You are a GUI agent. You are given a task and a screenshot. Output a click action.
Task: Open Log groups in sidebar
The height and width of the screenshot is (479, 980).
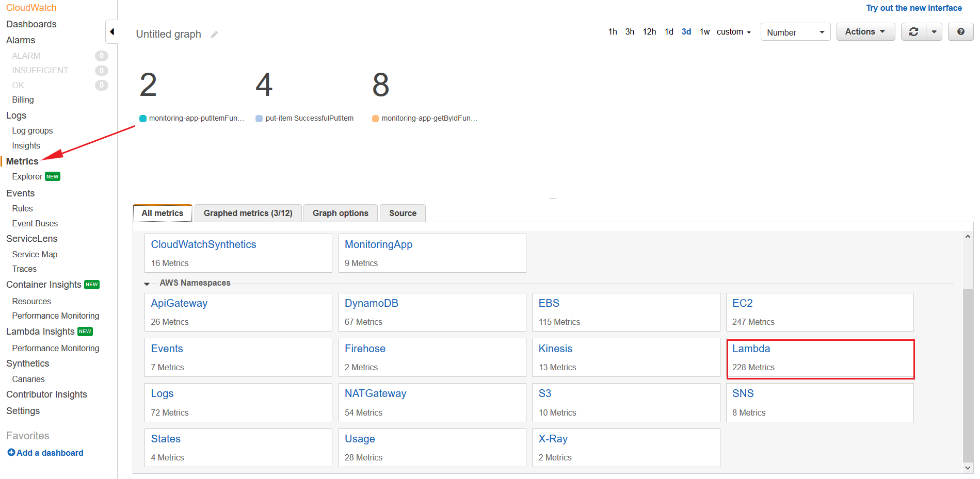[33, 131]
